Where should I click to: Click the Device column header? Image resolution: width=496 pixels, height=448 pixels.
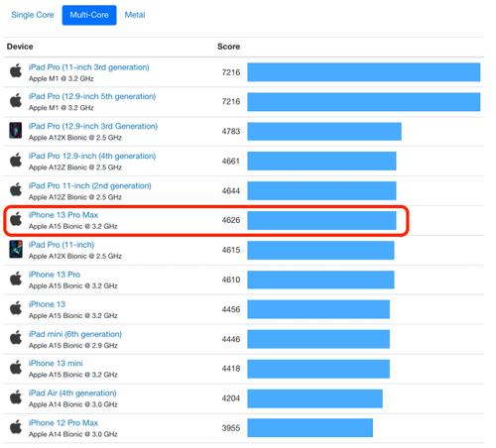tap(20, 47)
